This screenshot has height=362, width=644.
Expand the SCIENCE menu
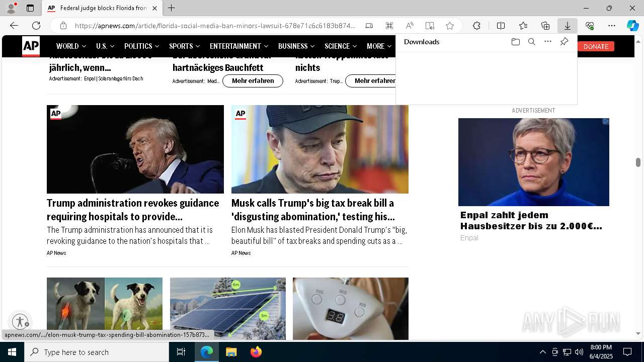[x=341, y=46]
